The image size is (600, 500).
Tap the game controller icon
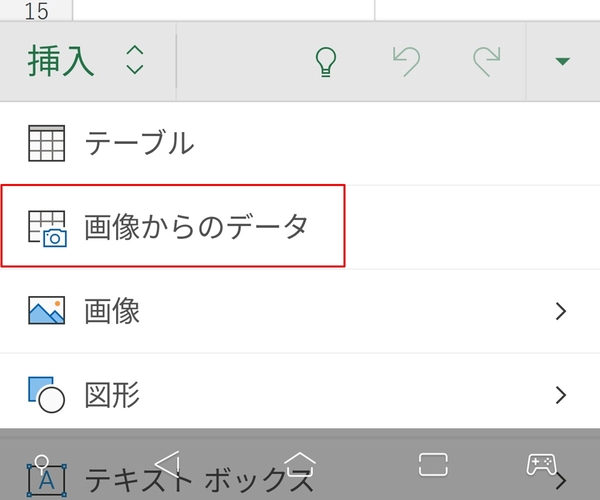click(541, 464)
